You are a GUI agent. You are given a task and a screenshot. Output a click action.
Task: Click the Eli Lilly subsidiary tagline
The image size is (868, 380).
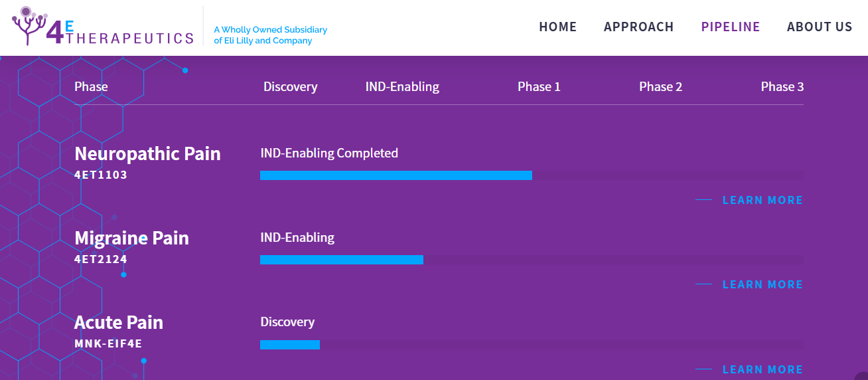click(270, 35)
